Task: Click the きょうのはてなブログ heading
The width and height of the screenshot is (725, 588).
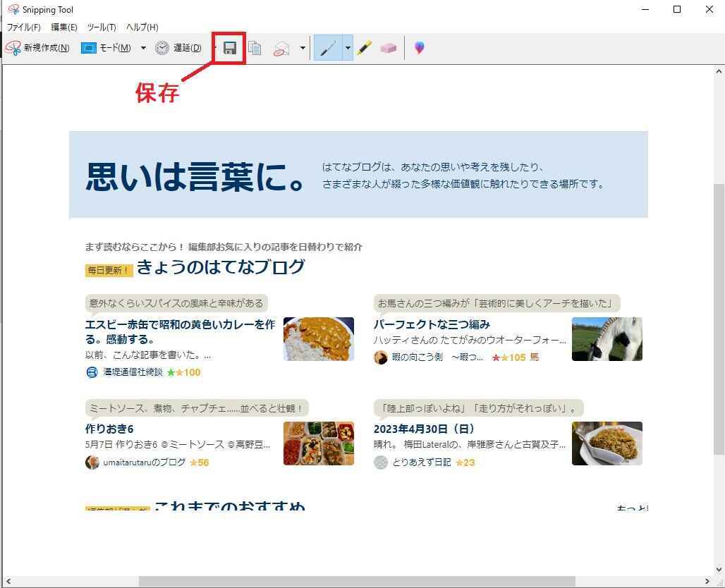Action: pos(221,267)
